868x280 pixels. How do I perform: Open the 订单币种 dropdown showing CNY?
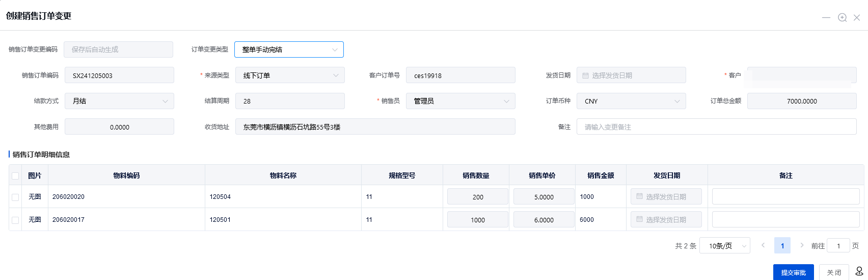(631, 101)
